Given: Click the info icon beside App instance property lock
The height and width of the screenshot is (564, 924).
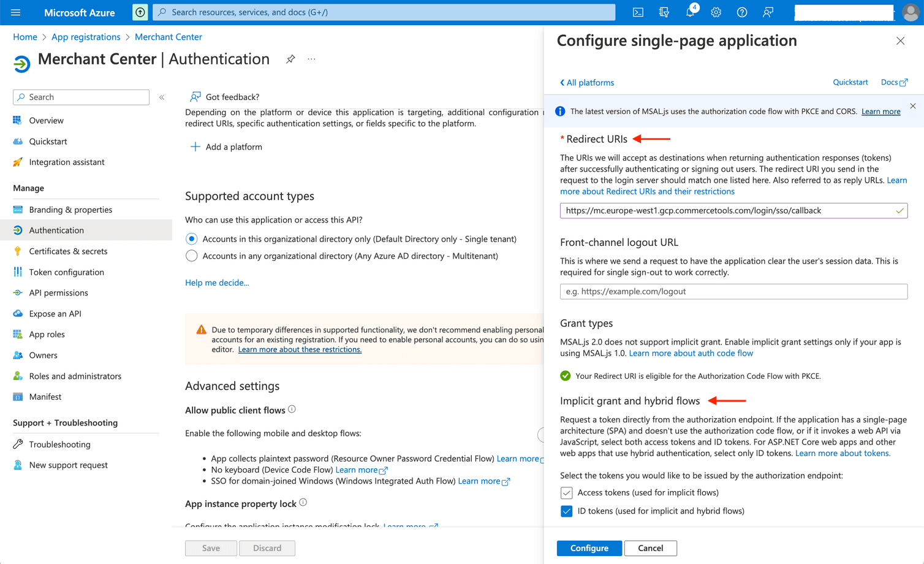Looking at the screenshot, I should (x=303, y=503).
